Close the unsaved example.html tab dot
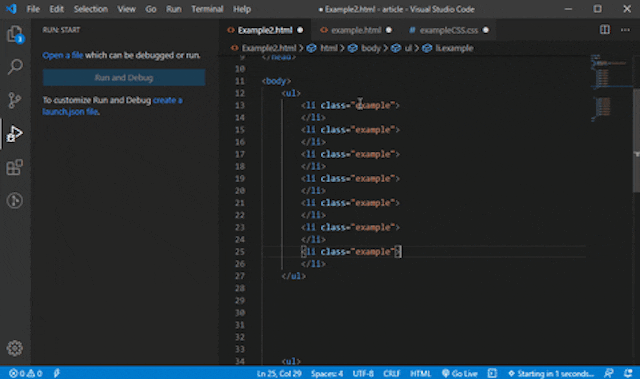 point(389,30)
